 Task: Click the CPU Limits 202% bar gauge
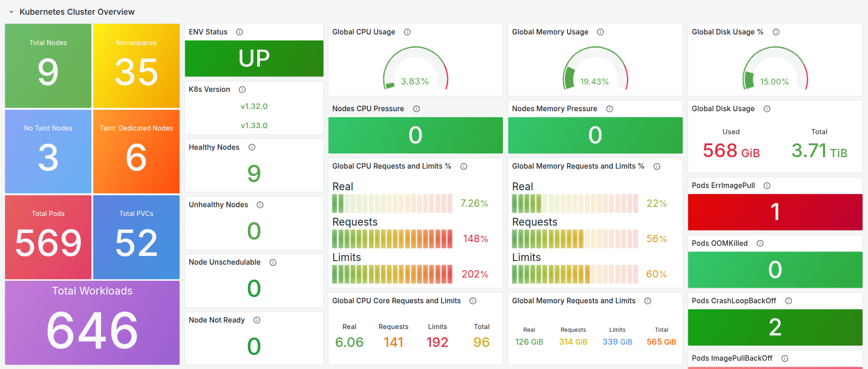(392, 274)
